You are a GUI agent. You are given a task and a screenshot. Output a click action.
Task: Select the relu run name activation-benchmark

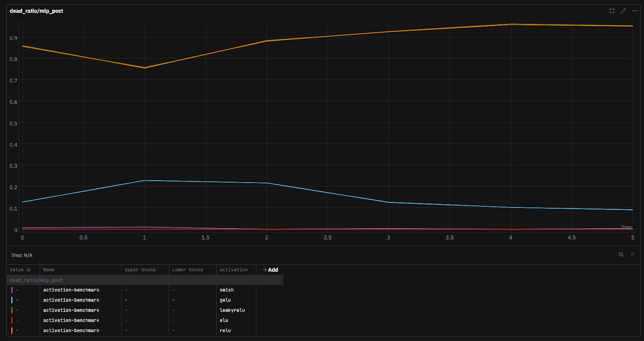(x=71, y=331)
